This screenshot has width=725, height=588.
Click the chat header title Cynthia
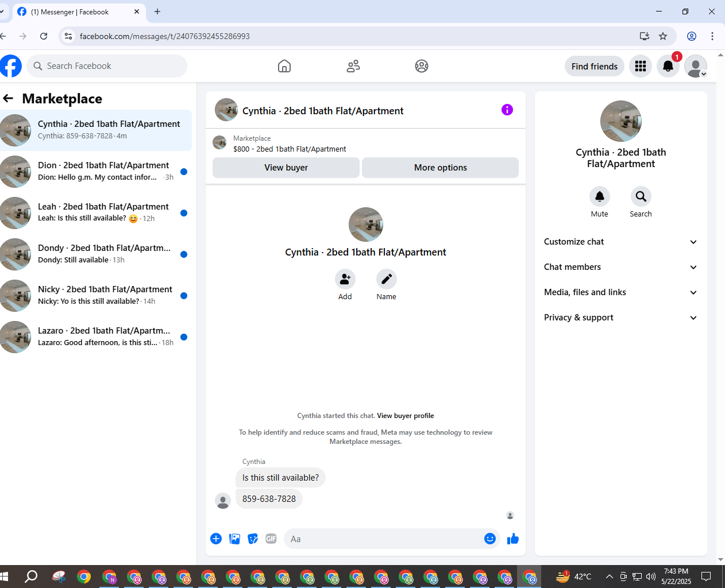[323, 111]
